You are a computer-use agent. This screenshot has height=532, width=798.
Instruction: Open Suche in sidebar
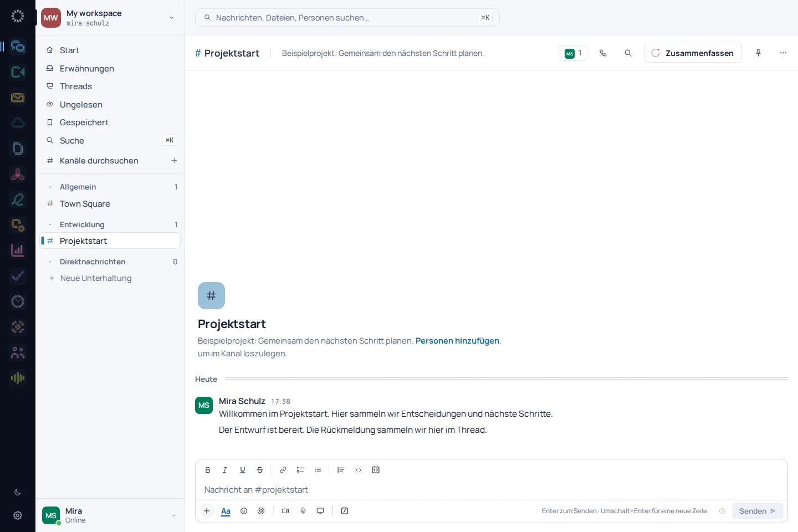coord(111,141)
